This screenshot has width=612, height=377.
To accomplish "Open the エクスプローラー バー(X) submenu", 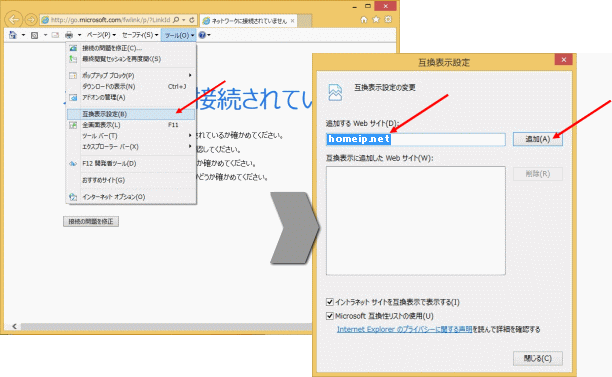I will point(131,147).
